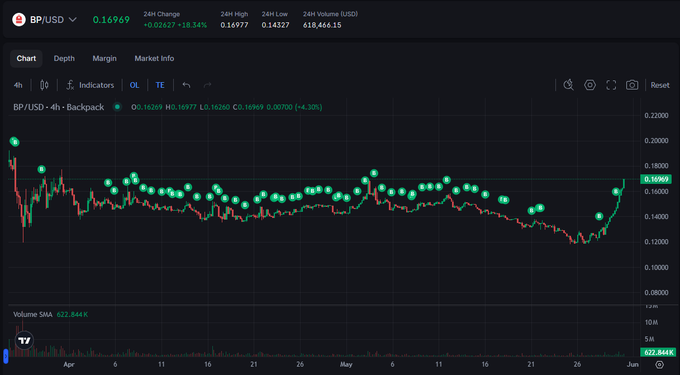Enter fullscreen chart mode
Image resolution: width=680 pixels, height=375 pixels.
tap(611, 85)
